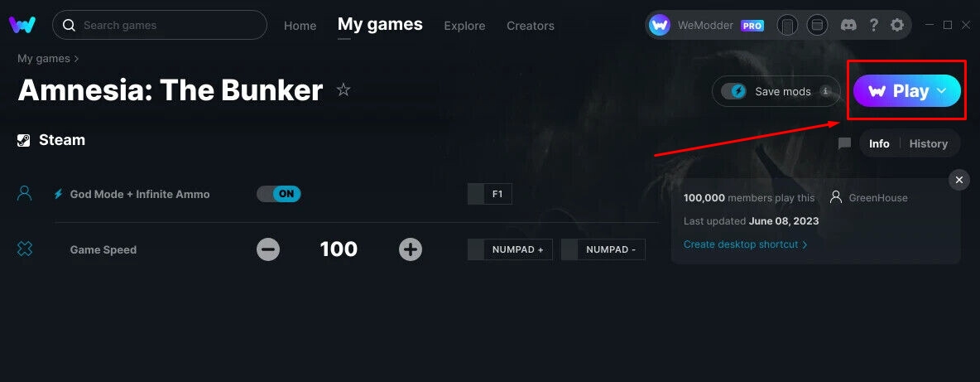Open the help question mark icon

pos(874,25)
